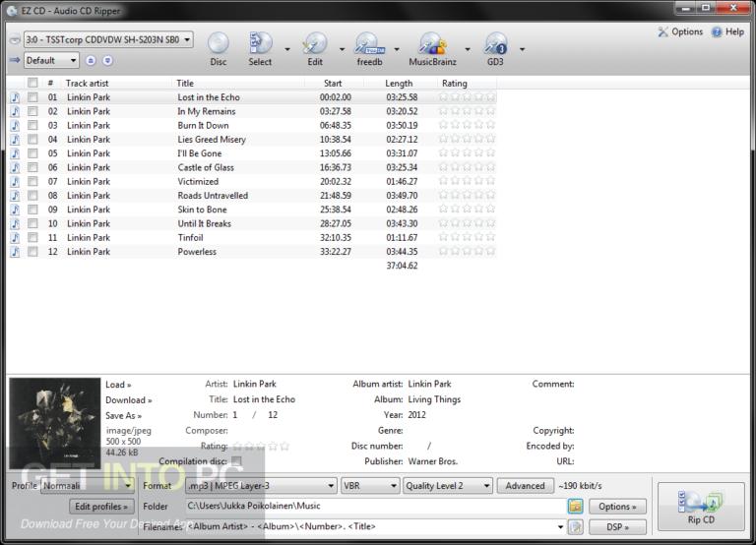Click the note icon for Burn It Down
The image size is (756, 545).
coord(16,125)
